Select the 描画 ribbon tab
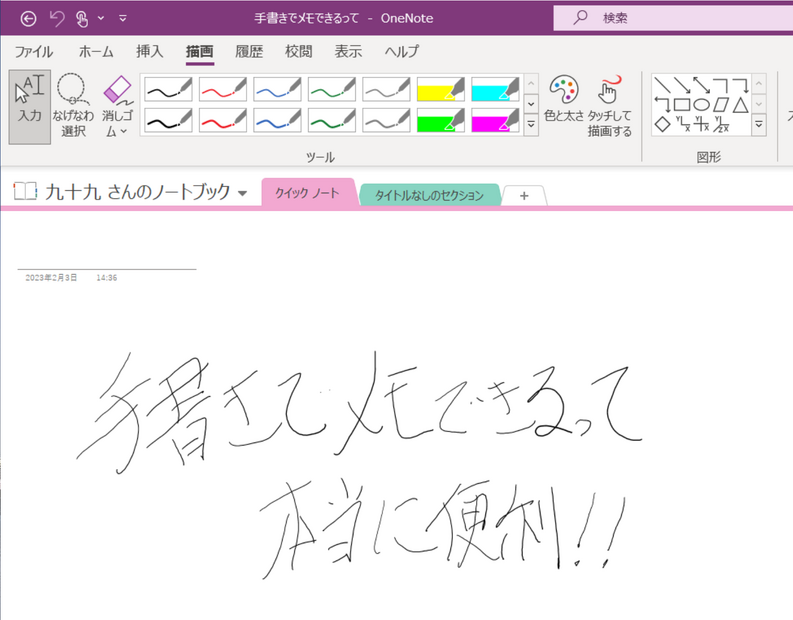This screenshot has width=793, height=620. tap(200, 52)
